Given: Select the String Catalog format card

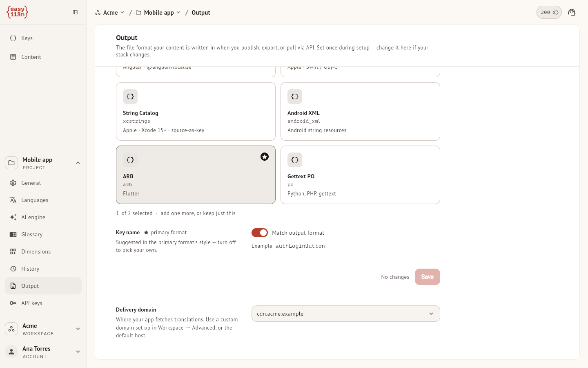Looking at the screenshot, I should point(196,112).
